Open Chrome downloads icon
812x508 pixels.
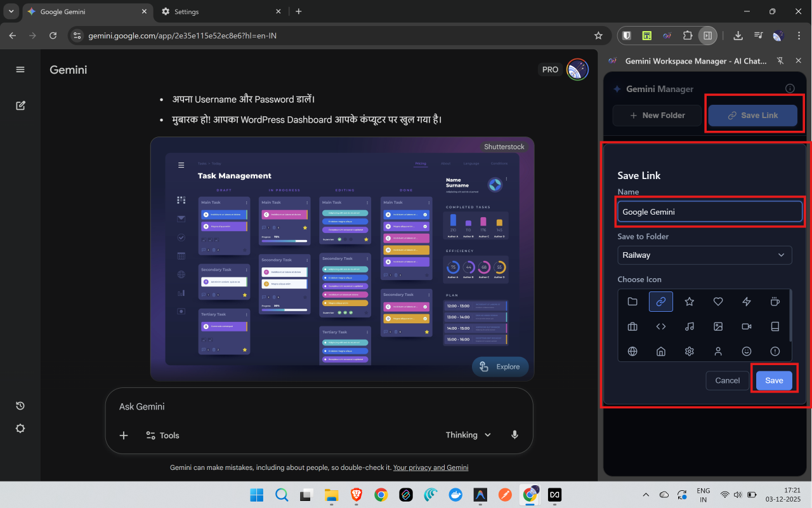[x=738, y=36]
